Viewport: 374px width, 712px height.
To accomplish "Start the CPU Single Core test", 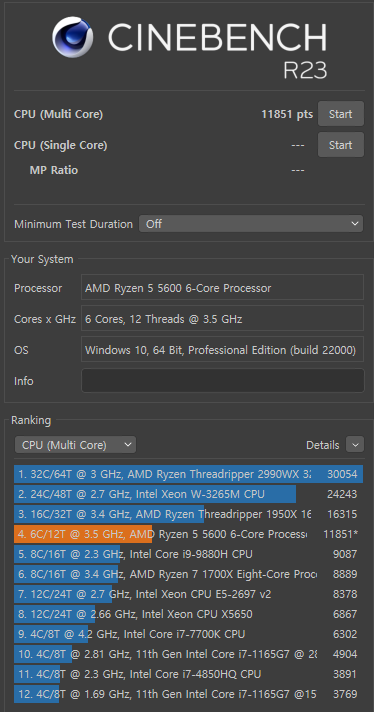I will click(x=340, y=145).
